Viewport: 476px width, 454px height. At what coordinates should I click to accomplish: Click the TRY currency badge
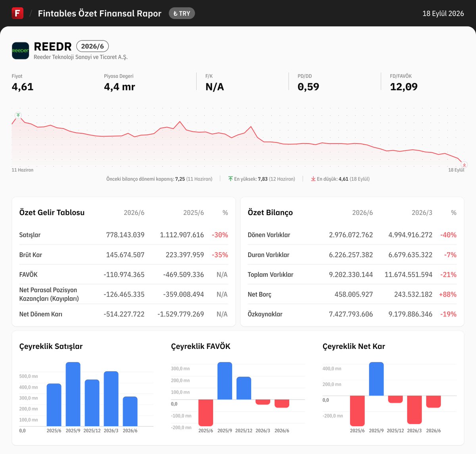pyautogui.click(x=182, y=13)
